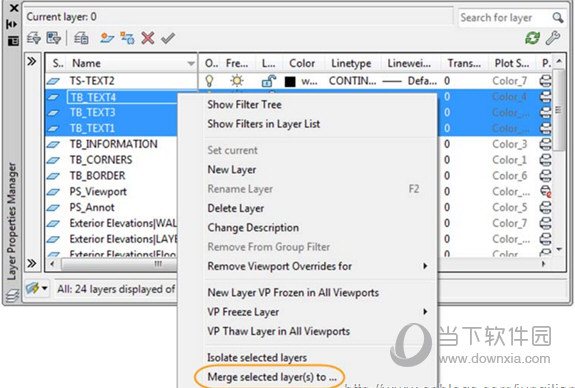Image resolution: width=575 pixels, height=388 pixels.
Task: Click the horizontal scrollbar left arrow
Action: (52, 264)
